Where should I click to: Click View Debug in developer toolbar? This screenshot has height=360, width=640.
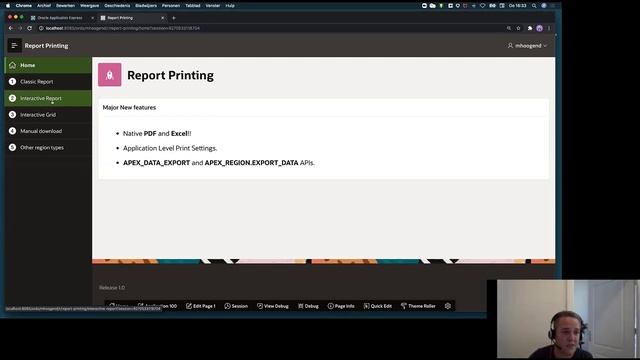coord(273,306)
